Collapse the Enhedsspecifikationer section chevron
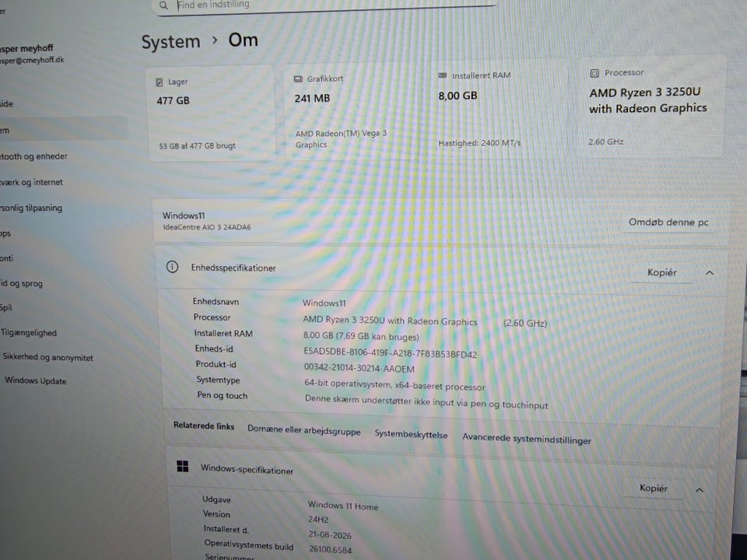Image resolution: width=747 pixels, height=560 pixels. [x=710, y=273]
